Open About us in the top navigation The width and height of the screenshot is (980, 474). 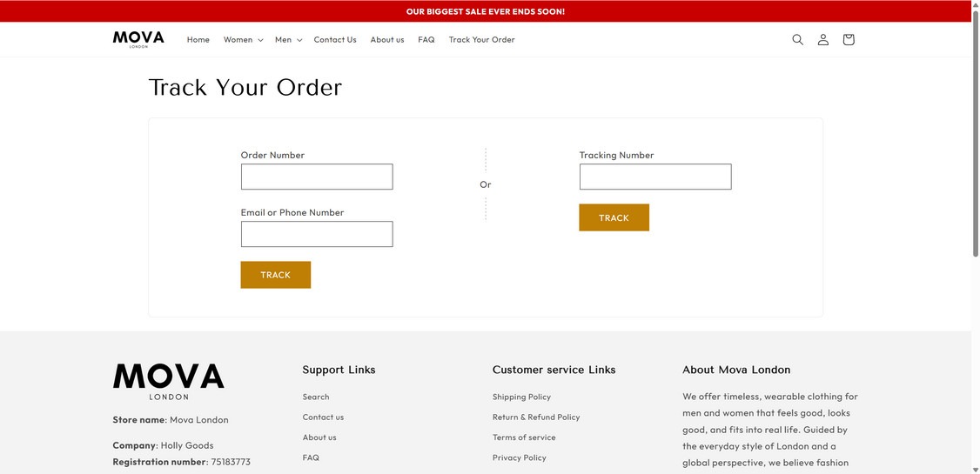tap(387, 39)
